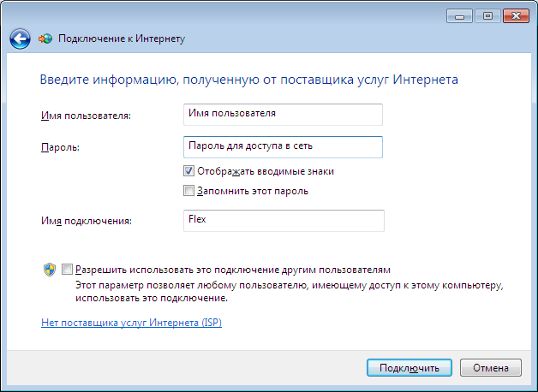Enable Запомнить этот пароль checkbox
538x392 pixels.
click(188, 191)
